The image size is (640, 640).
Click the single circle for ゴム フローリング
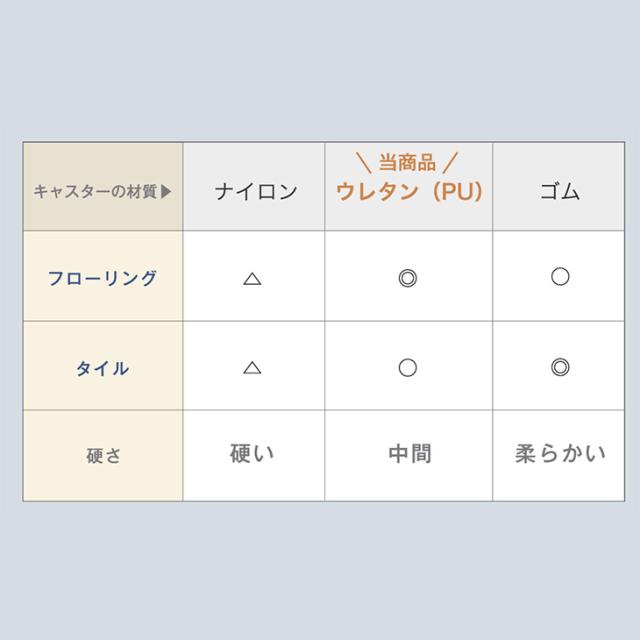(x=560, y=276)
